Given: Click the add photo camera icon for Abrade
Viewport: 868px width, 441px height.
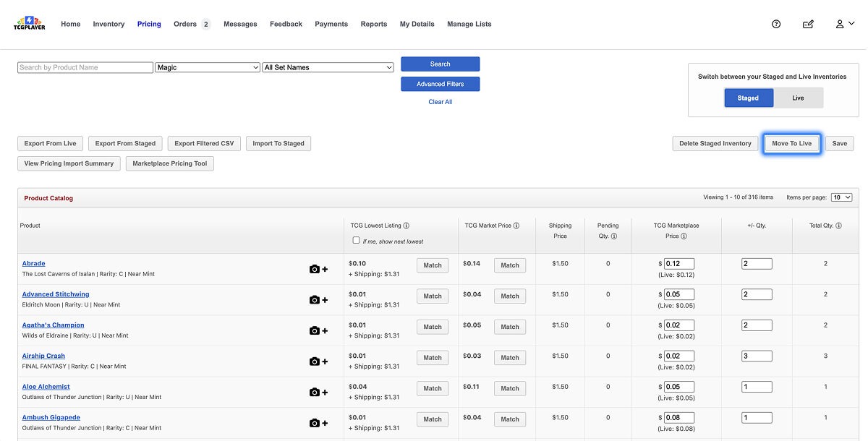Looking at the screenshot, I should (318, 269).
